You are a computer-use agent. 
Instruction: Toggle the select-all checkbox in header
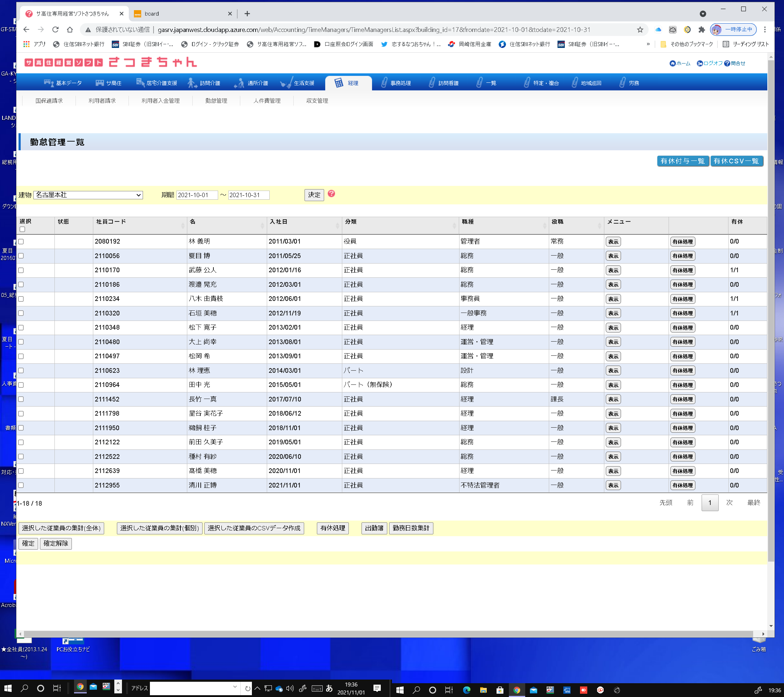pyautogui.click(x=22, y=229)
